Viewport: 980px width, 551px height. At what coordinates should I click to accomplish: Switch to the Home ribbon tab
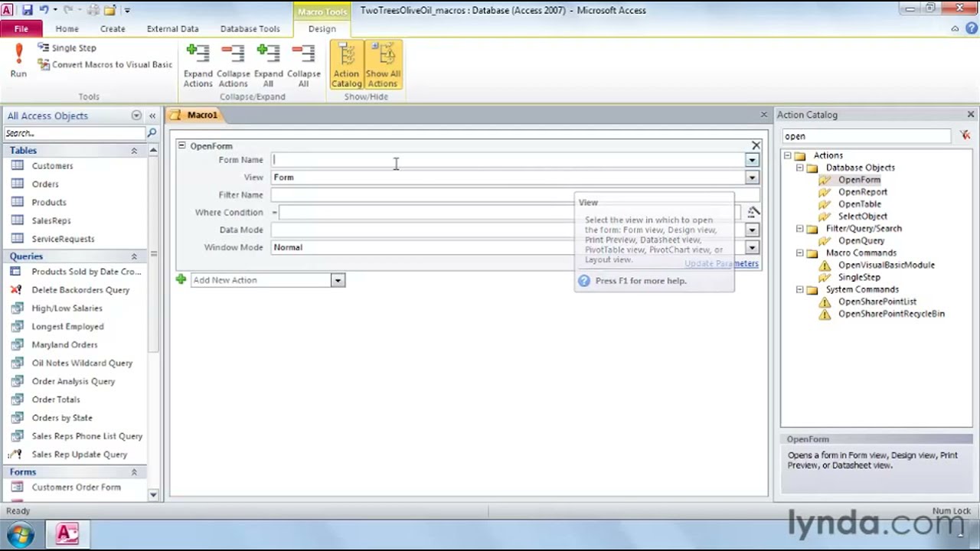point(67,29)
